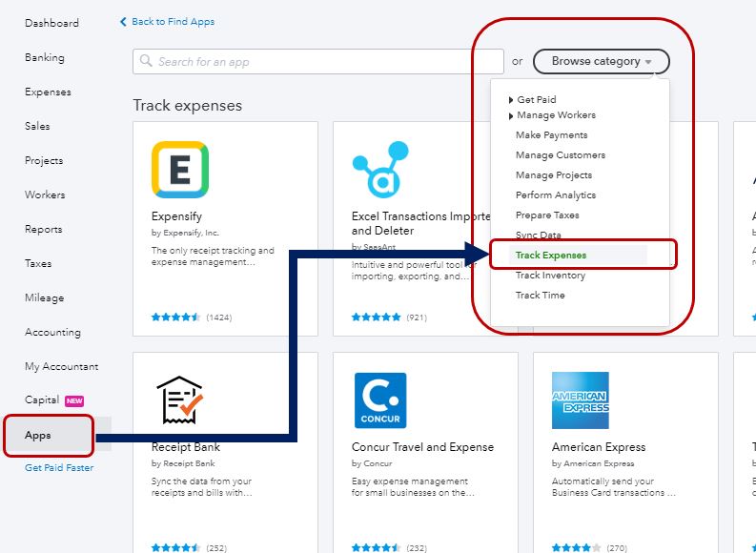The height and width of the screenshot is (553, 756).
Task: Click the Search for an app field
Action: pos(318,61)
